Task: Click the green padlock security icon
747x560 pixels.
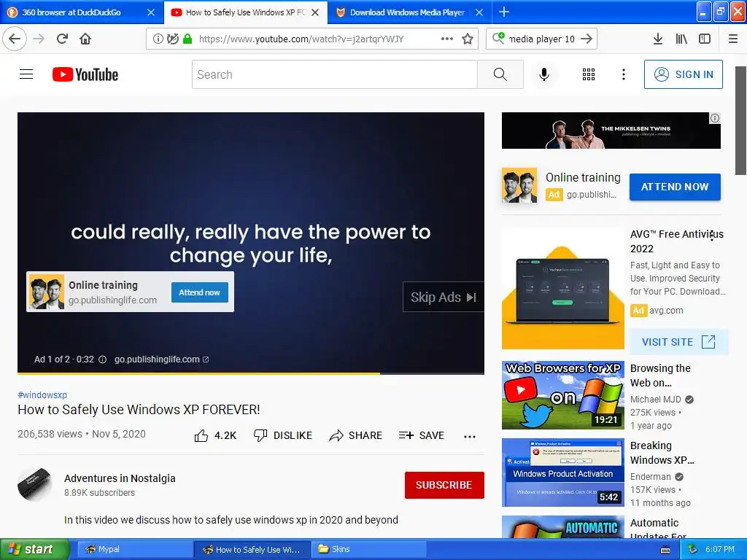Action: [x=187, y=39]
